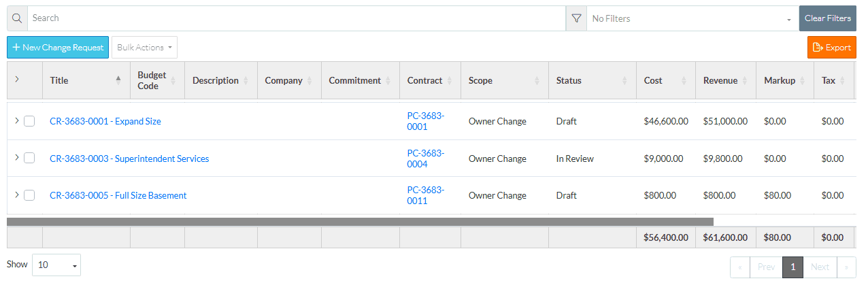This screenshot has width=868, height=283.
Task: Click the New Change Request button
Action: (x=58, y=48)
